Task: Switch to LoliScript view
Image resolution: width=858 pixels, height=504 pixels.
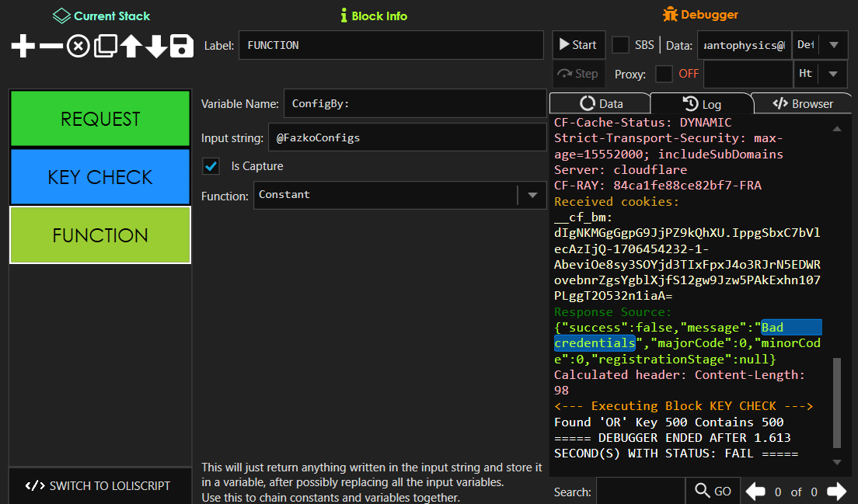Action: pyautogui.click(x=99, y=485)
